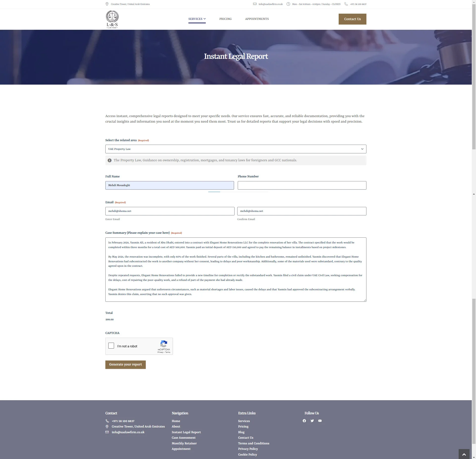Open the footer About link
The width and height of the screenshot is (476, 459).
(176, 426)
